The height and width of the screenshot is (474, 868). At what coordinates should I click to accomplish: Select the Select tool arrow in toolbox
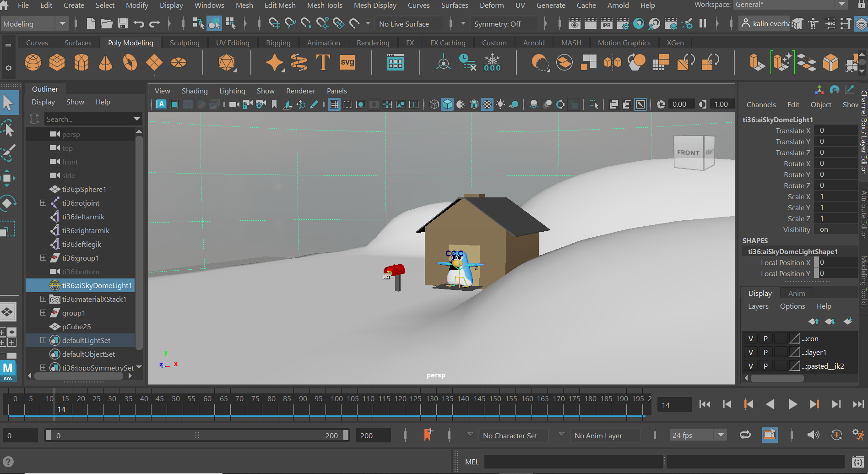point(8,103)
